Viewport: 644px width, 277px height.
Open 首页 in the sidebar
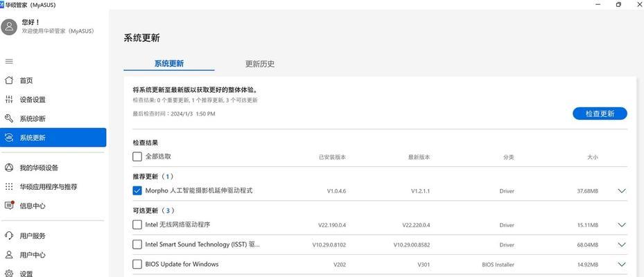click(x=26, y=81)
